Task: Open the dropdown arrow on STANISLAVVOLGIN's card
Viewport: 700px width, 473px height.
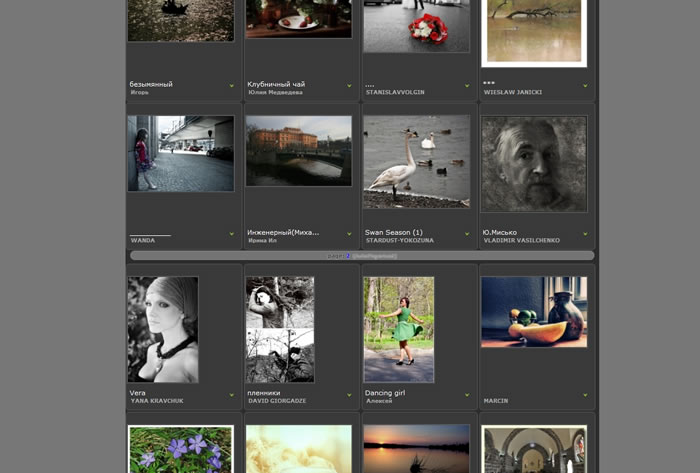Action: point(467,86)
